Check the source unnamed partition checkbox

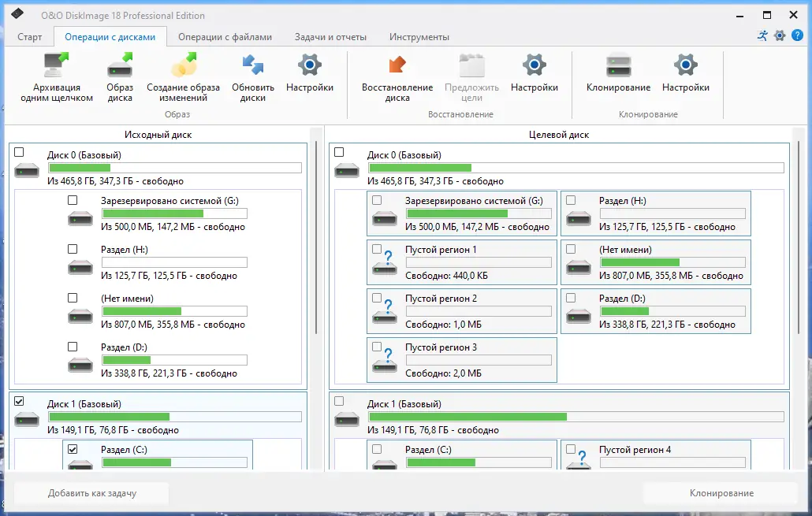tap(73, 298)
